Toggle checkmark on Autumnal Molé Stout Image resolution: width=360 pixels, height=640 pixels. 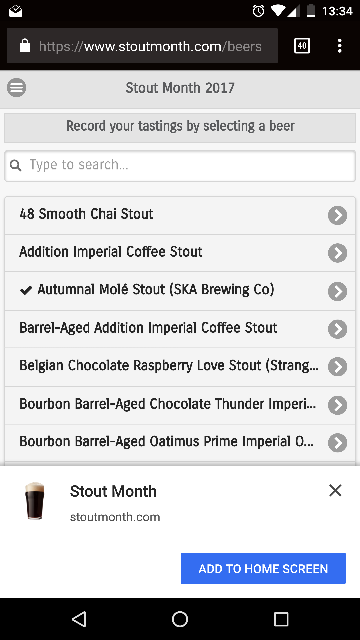[x=26, y=291]
